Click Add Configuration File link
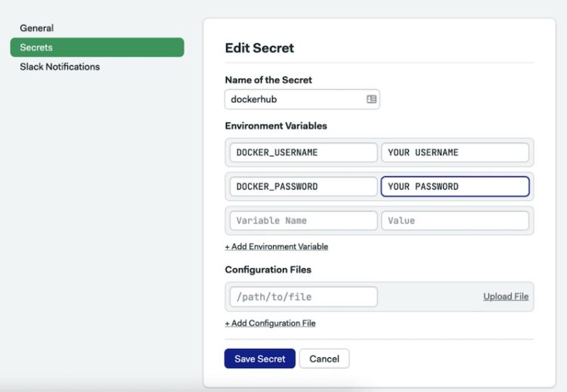This screenshot has width=567, height=392. click(x=270, y=323)
